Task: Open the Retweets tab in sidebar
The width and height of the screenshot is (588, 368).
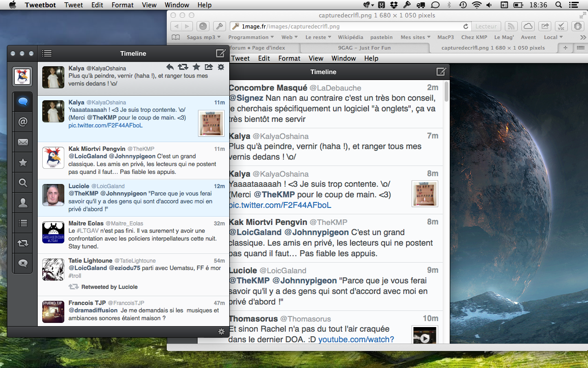Action: click(x=23, y=243)
